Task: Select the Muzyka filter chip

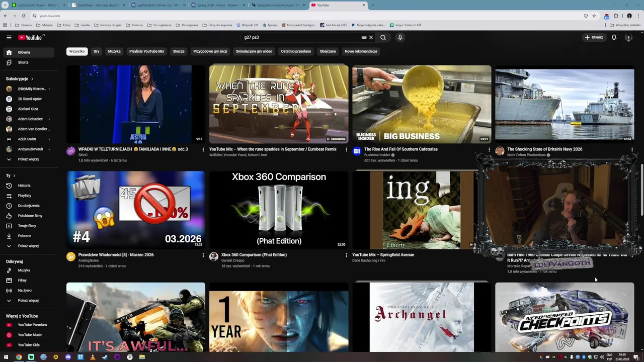Action: [x=114, y=51]
